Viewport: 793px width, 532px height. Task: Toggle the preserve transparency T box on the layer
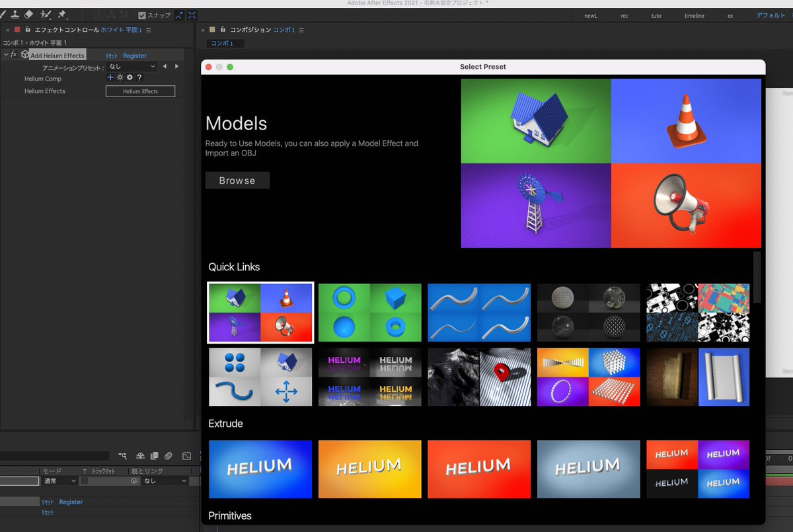(84, 481)
